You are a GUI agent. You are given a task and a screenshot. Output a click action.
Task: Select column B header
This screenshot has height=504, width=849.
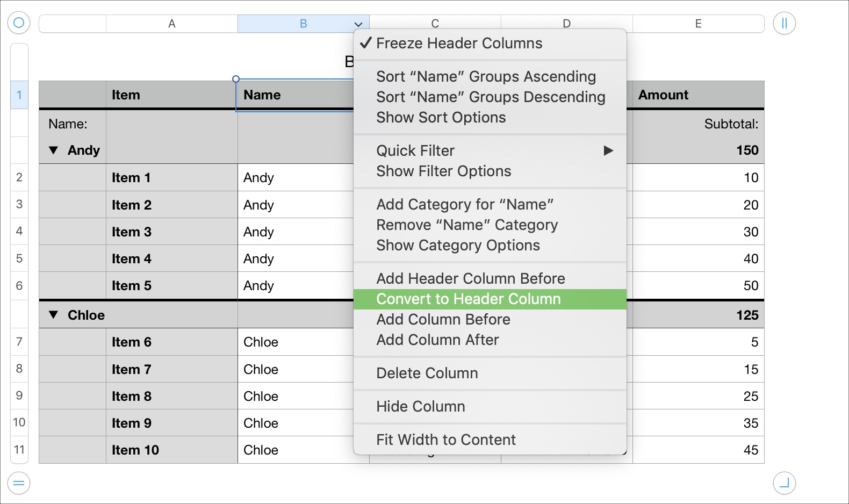tap(304, 24)
